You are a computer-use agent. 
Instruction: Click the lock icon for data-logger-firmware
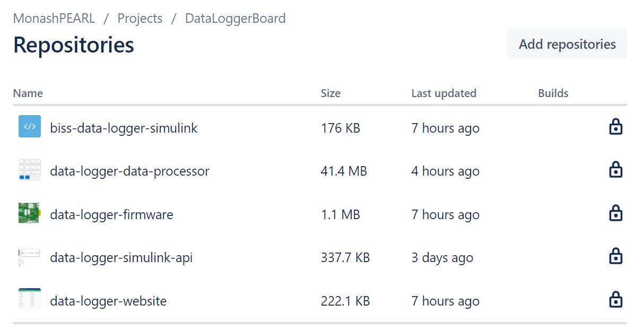pyautogui.click(x=615, y=213)
